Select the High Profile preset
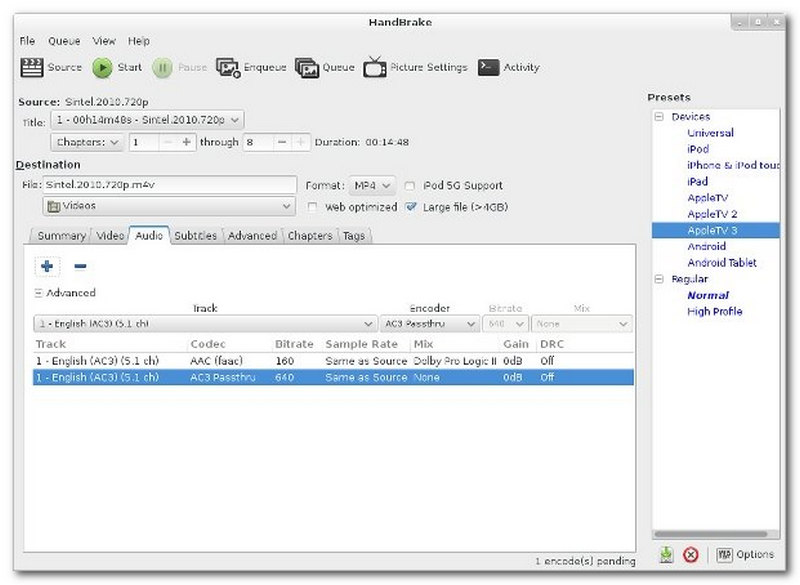This screenshot has width=800, height=585. pos(714,312)
